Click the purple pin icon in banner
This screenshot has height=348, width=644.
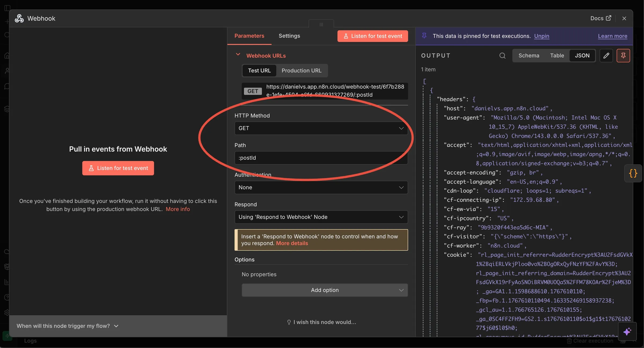click(x=424, y=35)
